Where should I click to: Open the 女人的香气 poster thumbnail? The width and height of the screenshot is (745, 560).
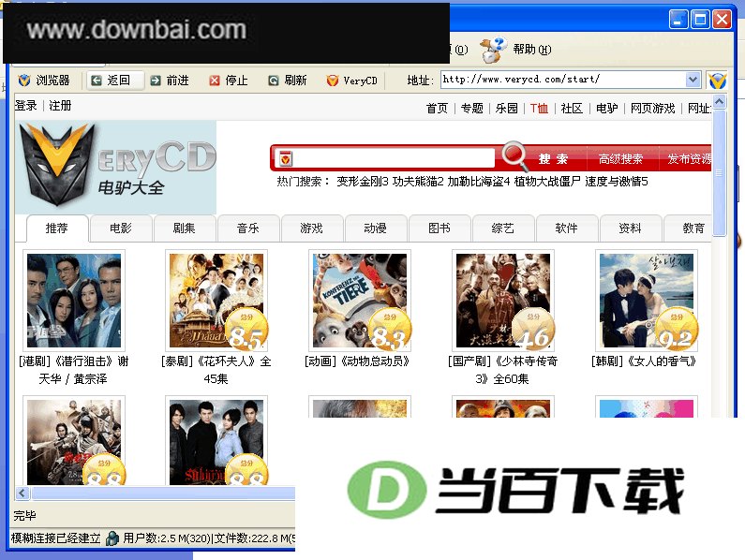tap(647, 301)
